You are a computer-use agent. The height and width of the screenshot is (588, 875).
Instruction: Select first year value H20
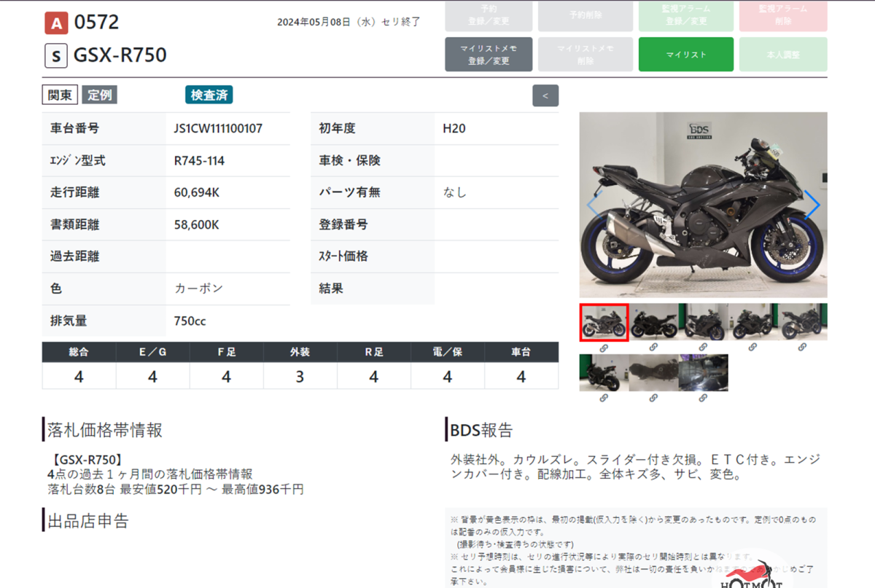[454, 128]
